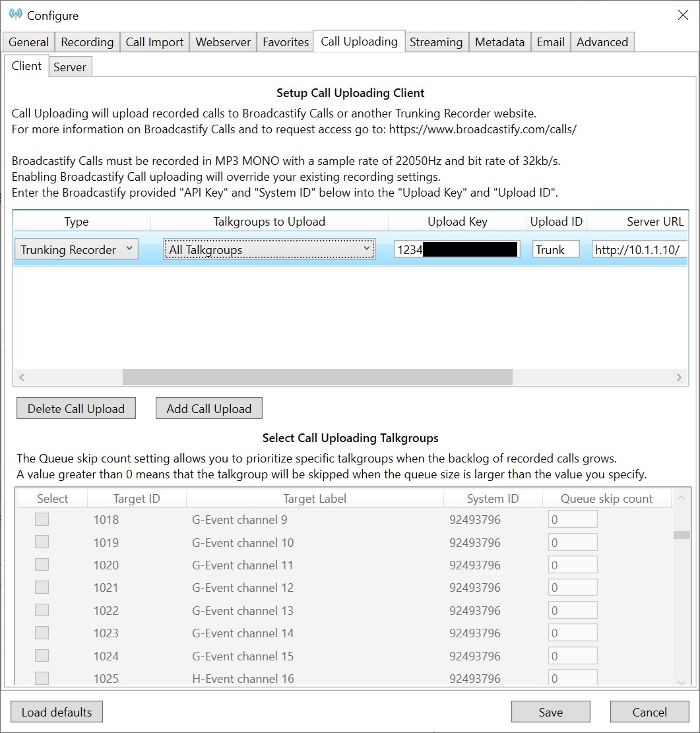The height and width of the screenshot is (733, 700).
Task: Click the G-Event channel 12 label
Action: pyautogui.click(x=243, y=587)
